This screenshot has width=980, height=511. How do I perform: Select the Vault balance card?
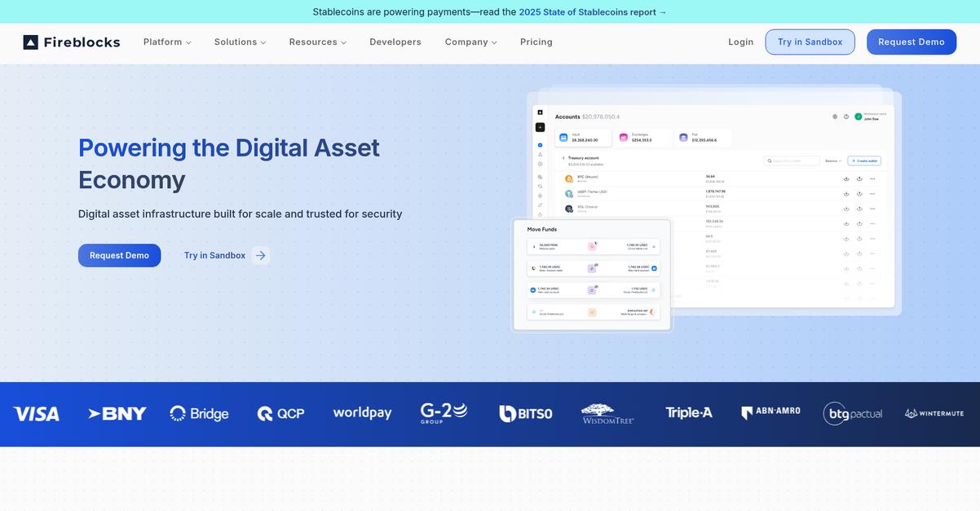pyautogui.click(x=583, y=138)
